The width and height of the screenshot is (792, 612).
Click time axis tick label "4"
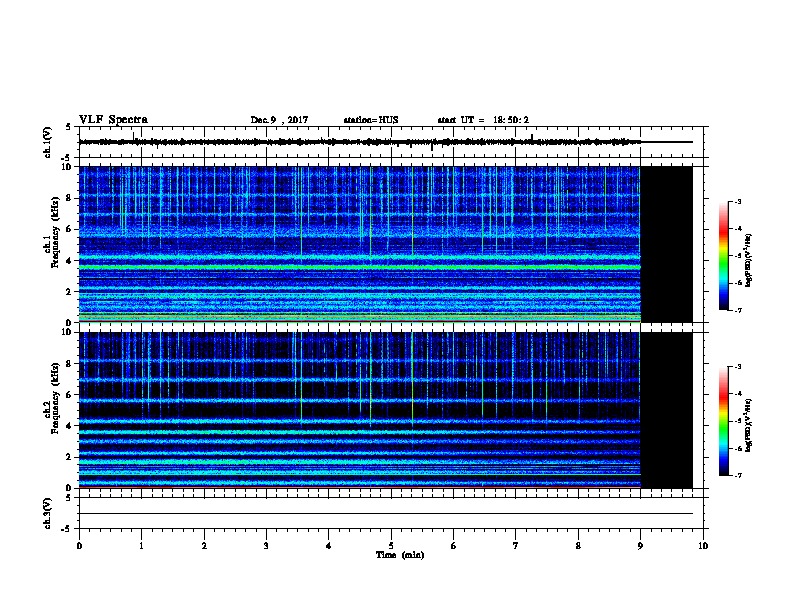(x=329, y=546)
